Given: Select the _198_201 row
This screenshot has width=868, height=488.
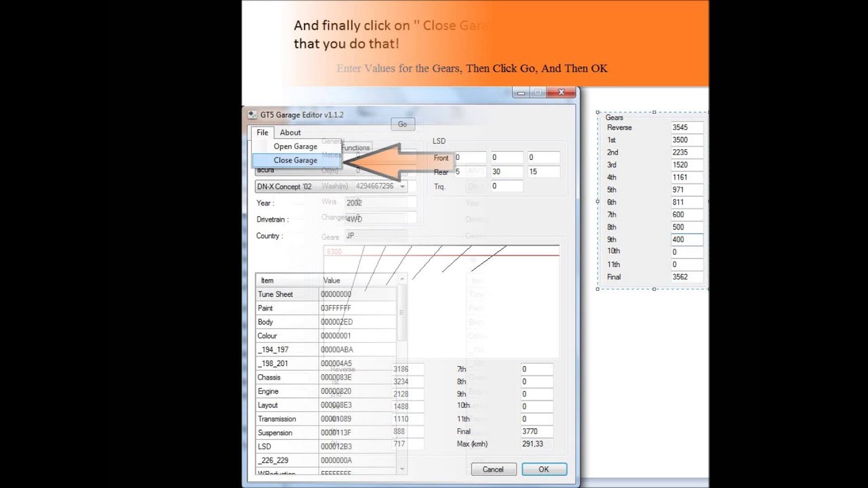Looking at the screenshot, I should [x=326, y=363].
